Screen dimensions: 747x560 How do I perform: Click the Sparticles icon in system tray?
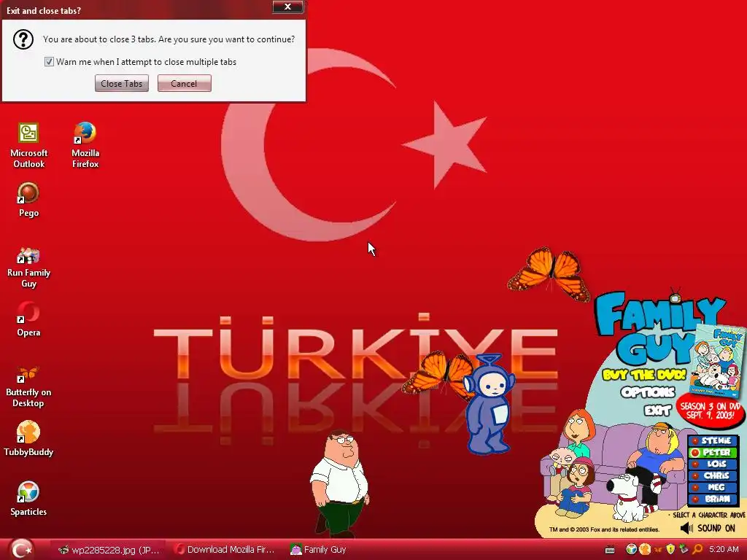(631, 550)
